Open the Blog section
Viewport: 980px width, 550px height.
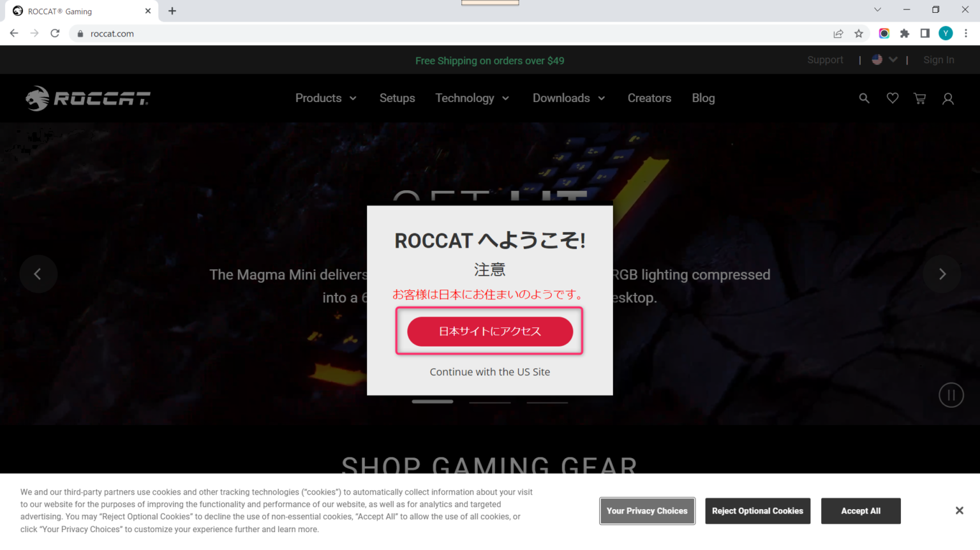pyautogui.click(x=703, y=98)
